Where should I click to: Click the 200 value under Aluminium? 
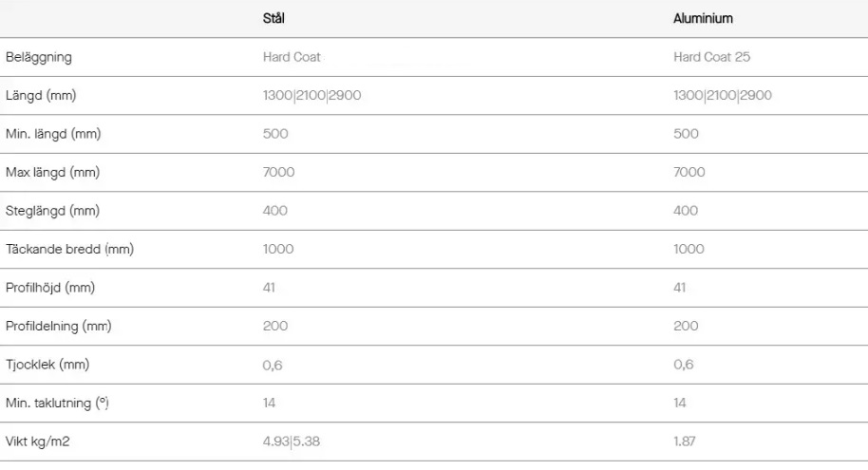[x=686, y=326]
